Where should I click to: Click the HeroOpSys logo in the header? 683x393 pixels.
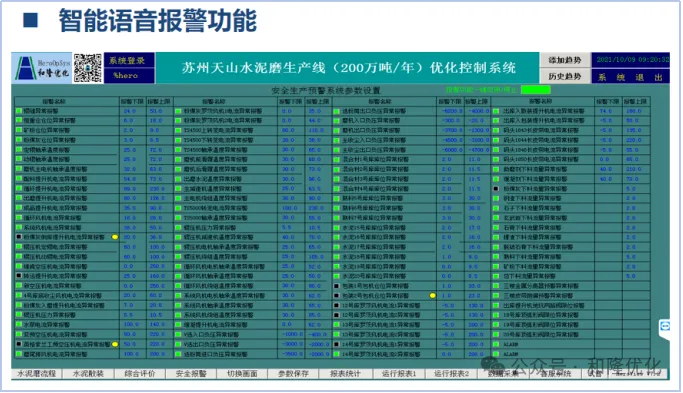pos(42,68)
